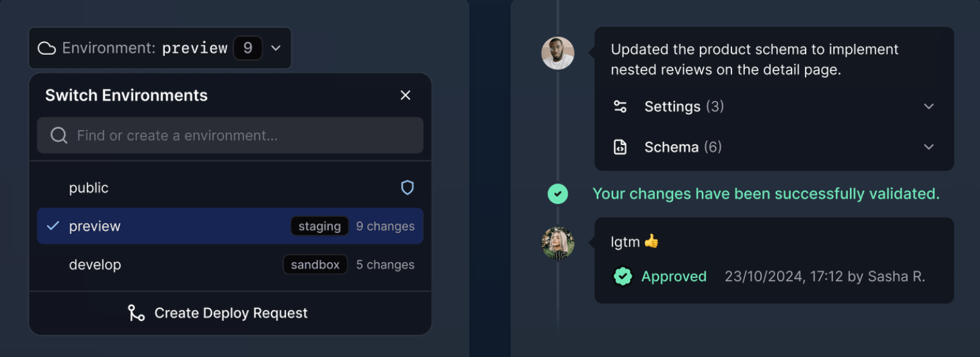Screen dimensions: 980x357
Task: Click the Settings sliders icon
Action: point(620,106)
